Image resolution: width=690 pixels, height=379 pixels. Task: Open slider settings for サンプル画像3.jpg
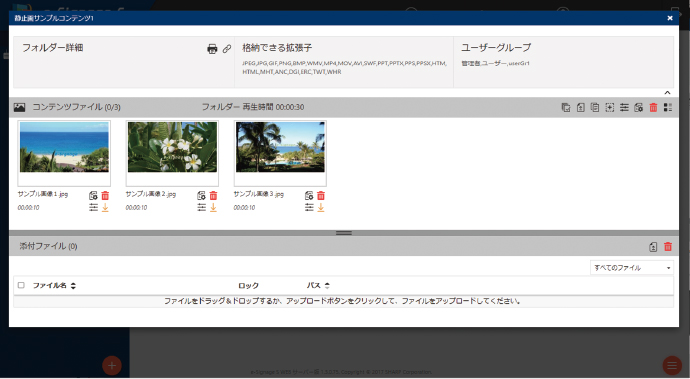click(309, 207)
